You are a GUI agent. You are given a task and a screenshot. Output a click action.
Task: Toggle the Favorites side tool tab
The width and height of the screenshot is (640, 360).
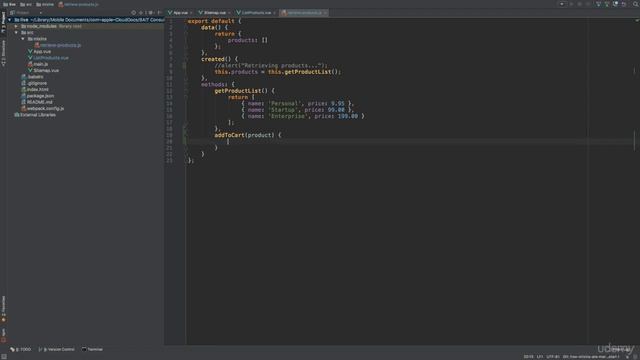(x=3, y=309)
